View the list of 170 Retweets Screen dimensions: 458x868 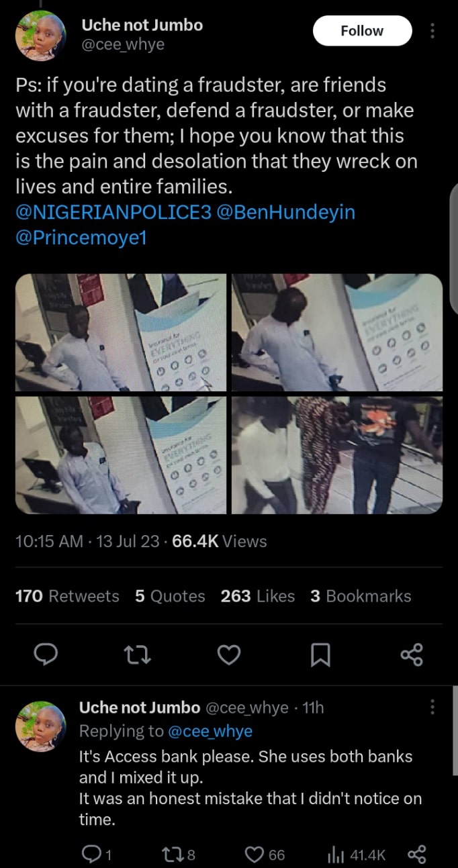67,596
